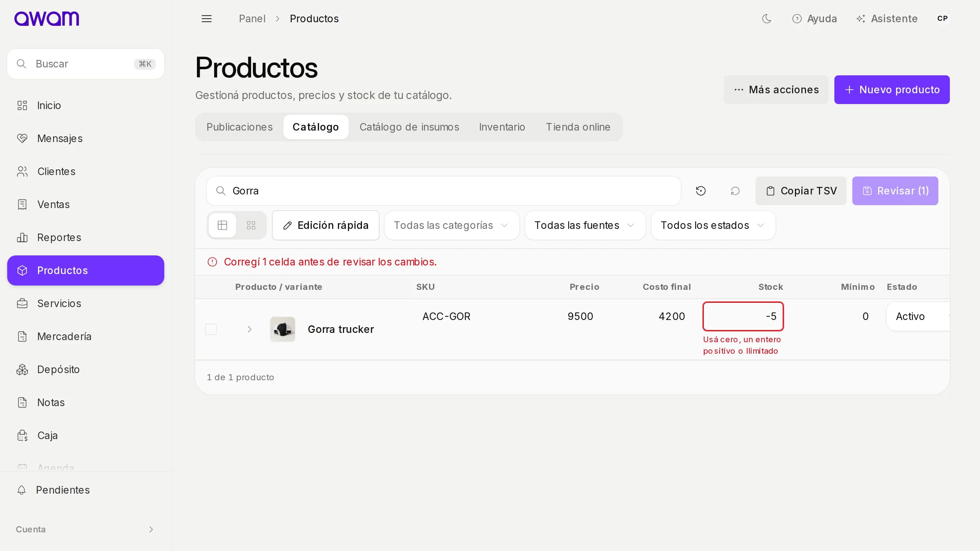
Task: Expand Gorra trucker variants chevron
Action: pyautogui.click(x=250, y=329)
